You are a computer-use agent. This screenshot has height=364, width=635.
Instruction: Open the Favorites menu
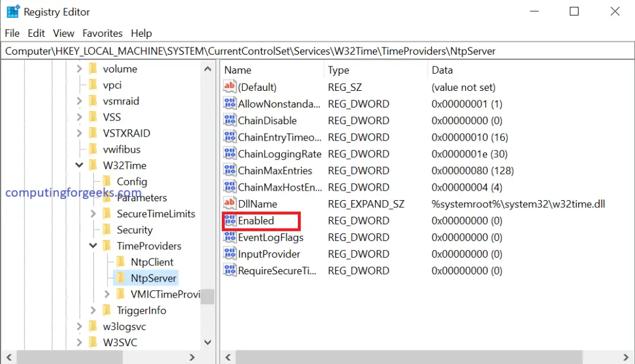(102, 33)
